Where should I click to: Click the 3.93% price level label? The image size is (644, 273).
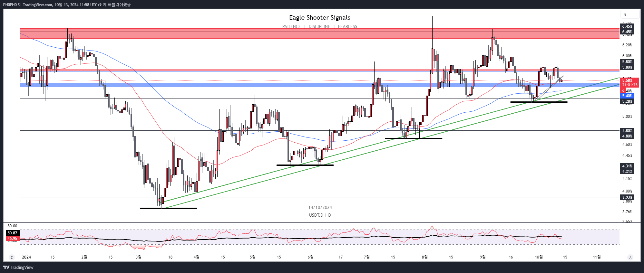point(627,197)
